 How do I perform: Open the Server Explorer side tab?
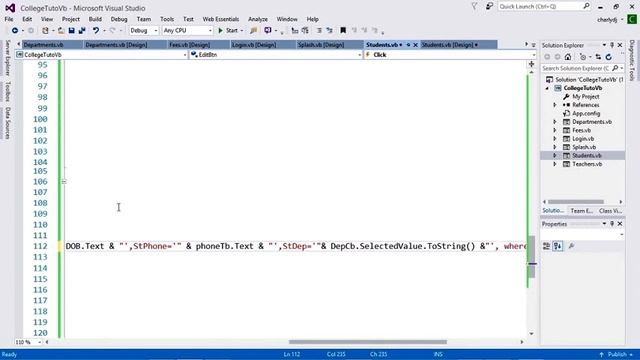point(7,58)
